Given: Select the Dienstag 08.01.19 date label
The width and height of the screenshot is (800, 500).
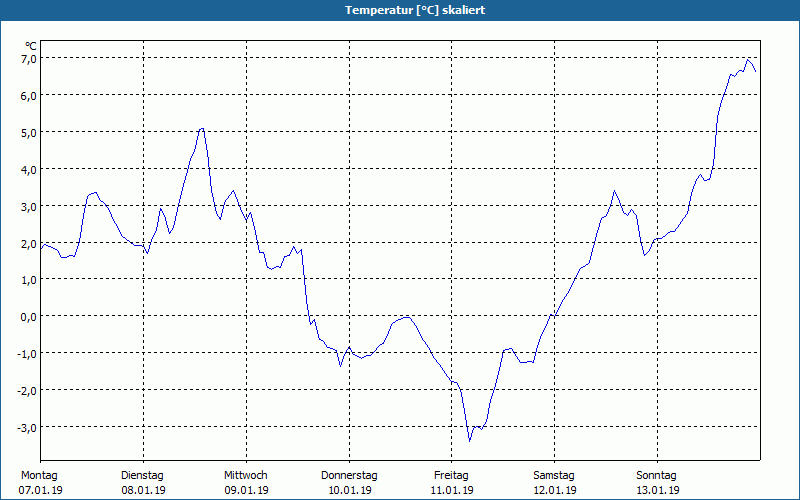Looking at the screenshot, I should (143, 483).
